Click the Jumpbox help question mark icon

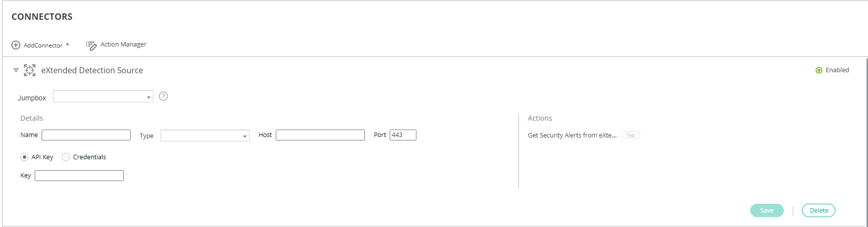(x=163, y=96)
